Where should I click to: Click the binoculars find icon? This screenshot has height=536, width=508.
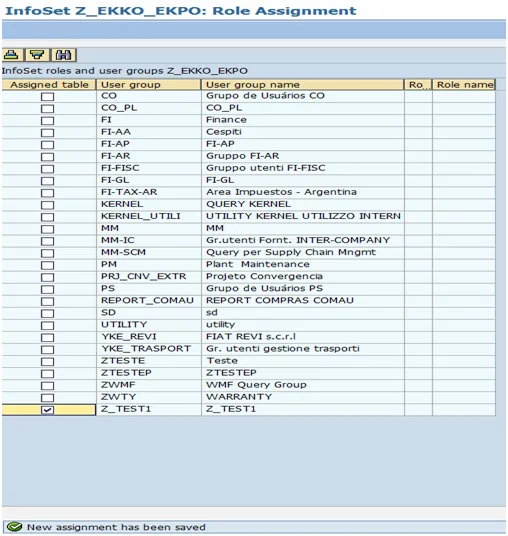[x=64, y=55]
